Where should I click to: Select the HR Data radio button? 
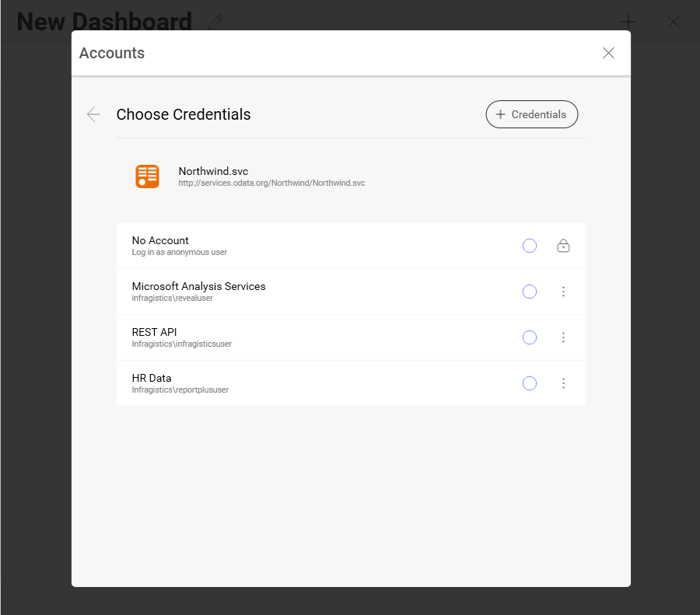coord(530,383)
